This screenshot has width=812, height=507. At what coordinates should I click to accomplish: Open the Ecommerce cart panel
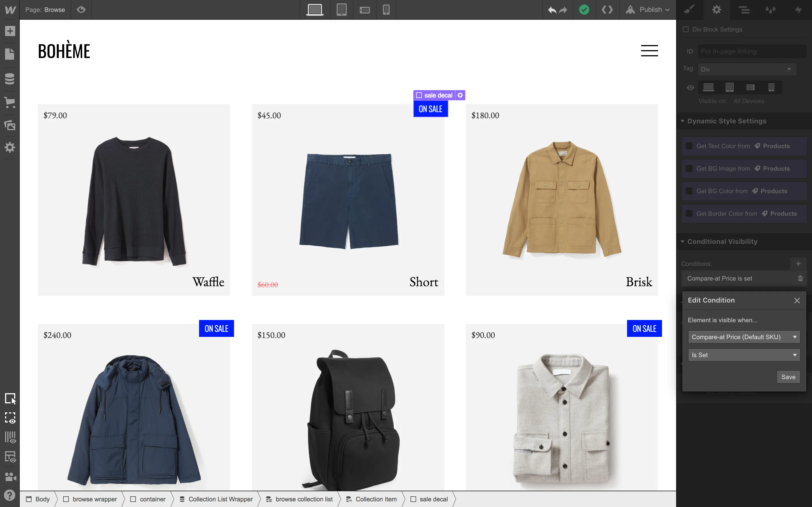point(10,103)
